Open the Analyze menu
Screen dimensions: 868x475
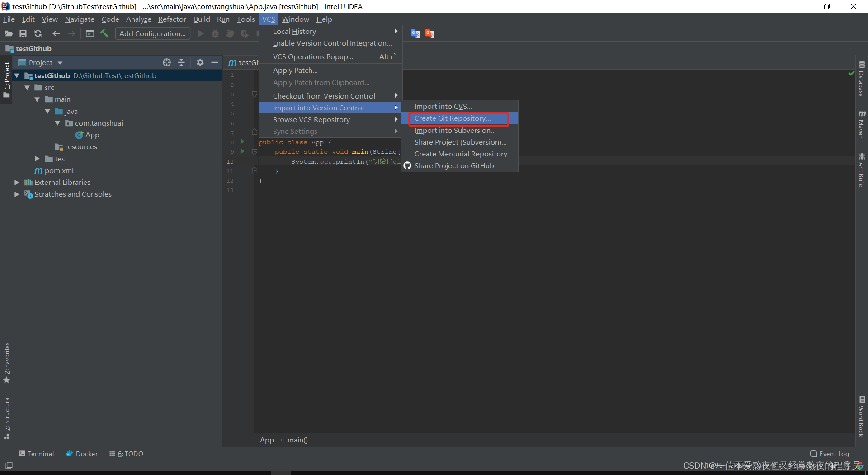(x=139, y=19)
